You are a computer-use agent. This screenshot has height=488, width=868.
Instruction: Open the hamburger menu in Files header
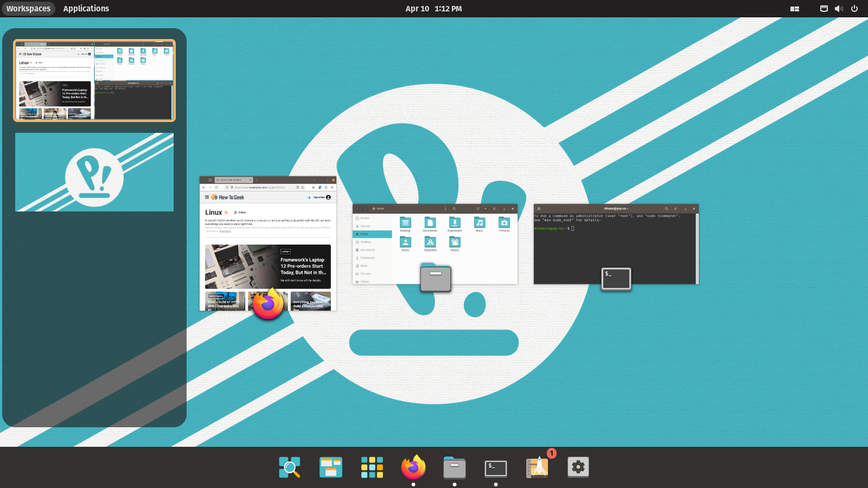494,209
